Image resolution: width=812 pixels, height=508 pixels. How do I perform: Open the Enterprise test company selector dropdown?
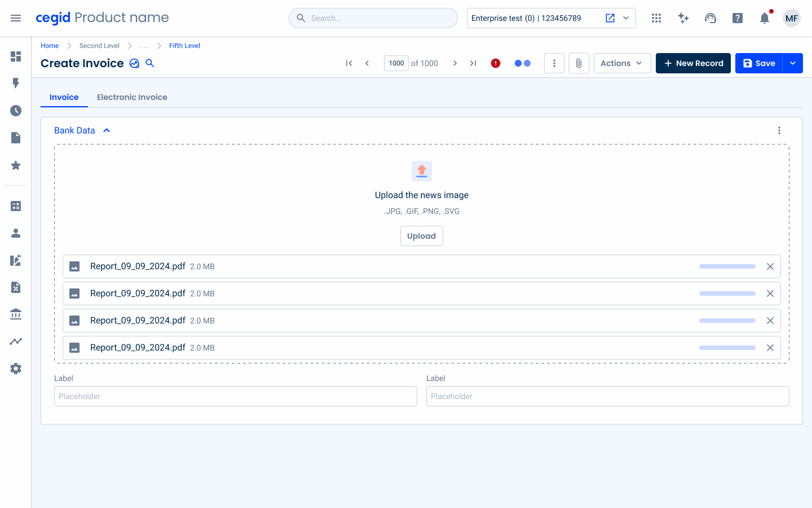626,18
